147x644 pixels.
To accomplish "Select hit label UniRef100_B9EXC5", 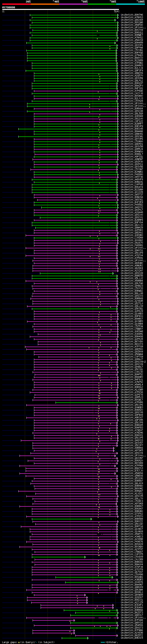I will click(x=132, y=638).
